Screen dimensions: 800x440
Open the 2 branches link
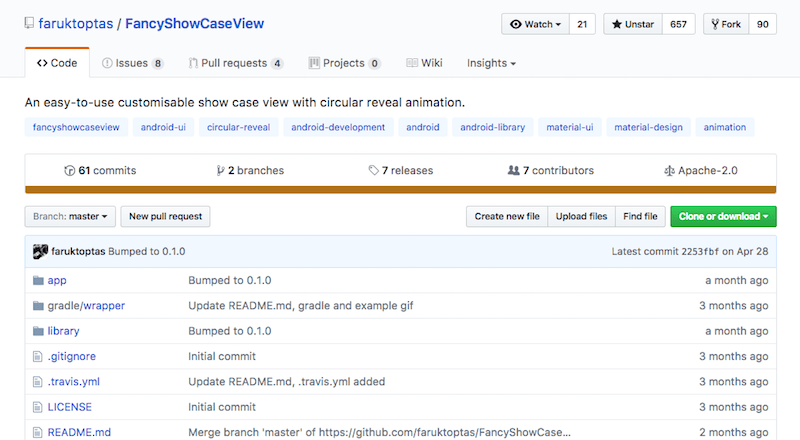[250, 170]
